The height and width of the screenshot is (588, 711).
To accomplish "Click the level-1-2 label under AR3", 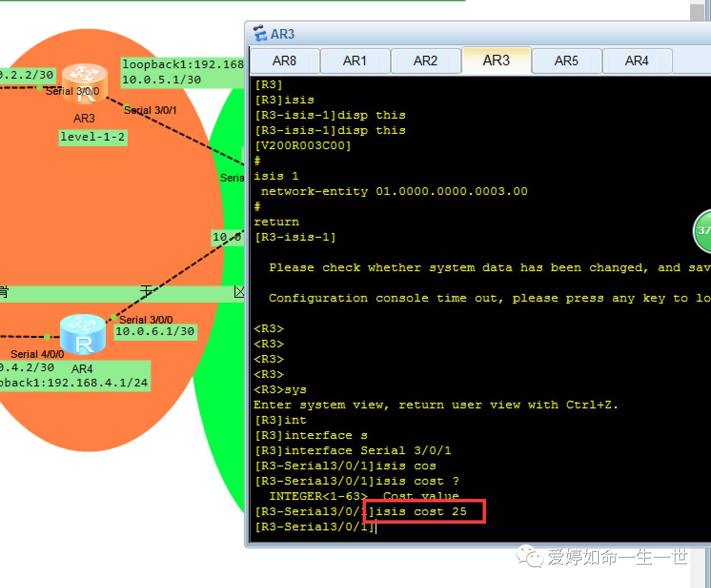I will point(92,137).
